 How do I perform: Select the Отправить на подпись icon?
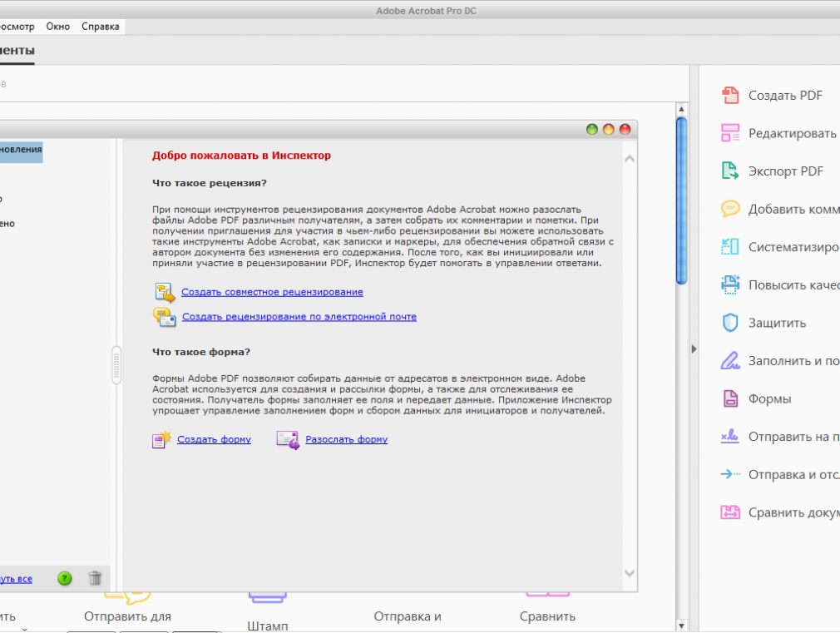730,437
